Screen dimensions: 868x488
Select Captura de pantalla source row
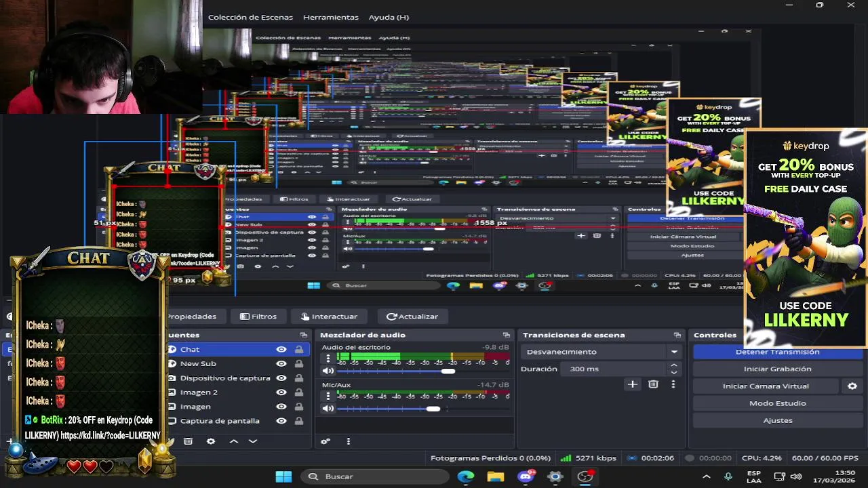tap(239, 421)
